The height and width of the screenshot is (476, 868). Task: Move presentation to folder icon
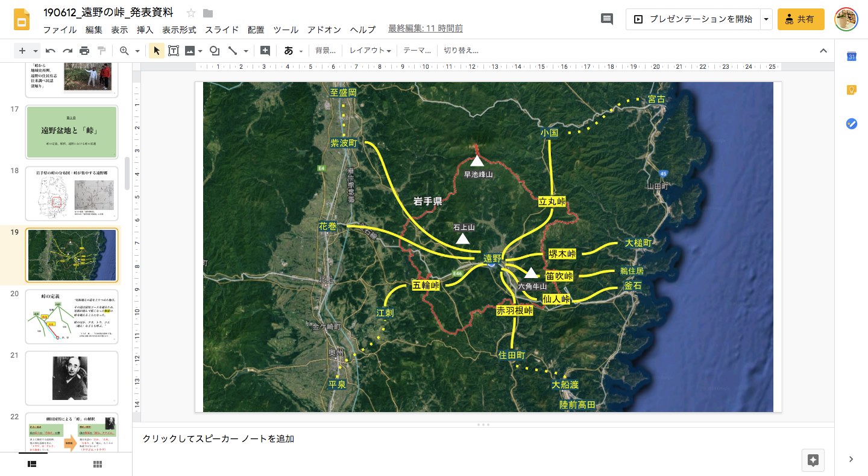coord(208,13)
